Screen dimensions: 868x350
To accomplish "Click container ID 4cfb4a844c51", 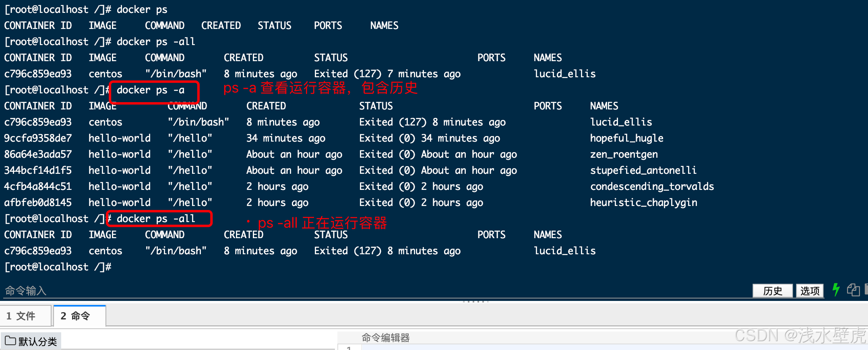I will coord(38,186).
